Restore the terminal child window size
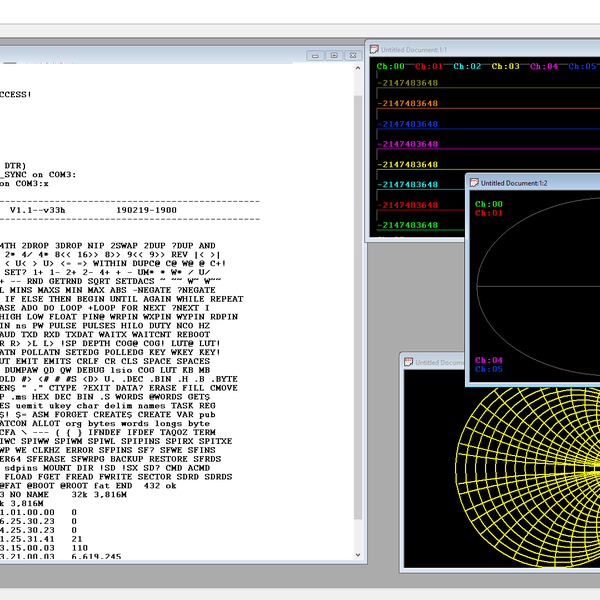 tap(334, 55)
